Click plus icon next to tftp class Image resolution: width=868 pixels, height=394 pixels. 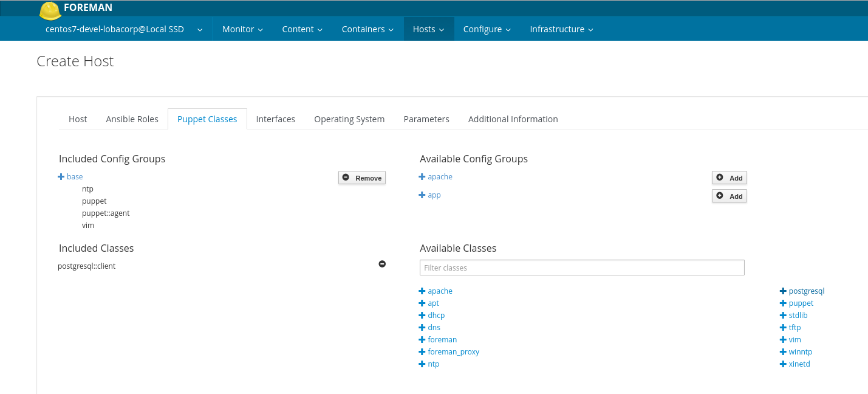coord(783,328)
